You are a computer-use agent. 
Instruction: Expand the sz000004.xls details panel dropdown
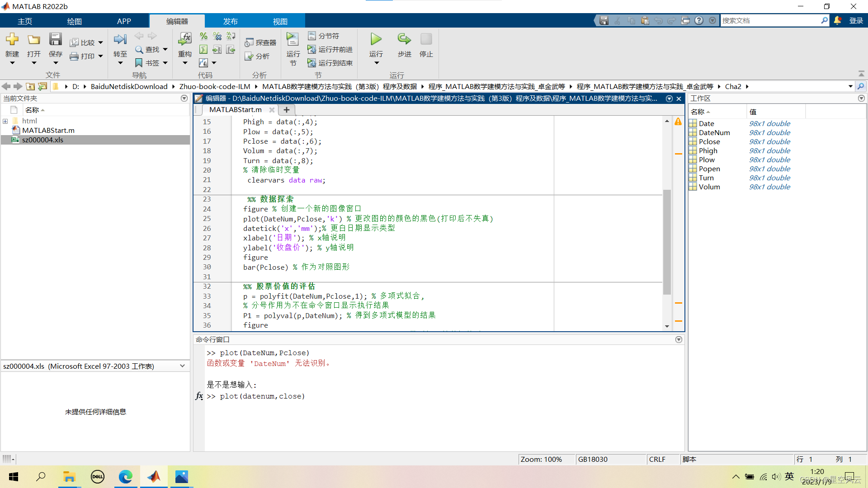pos(182,366)
